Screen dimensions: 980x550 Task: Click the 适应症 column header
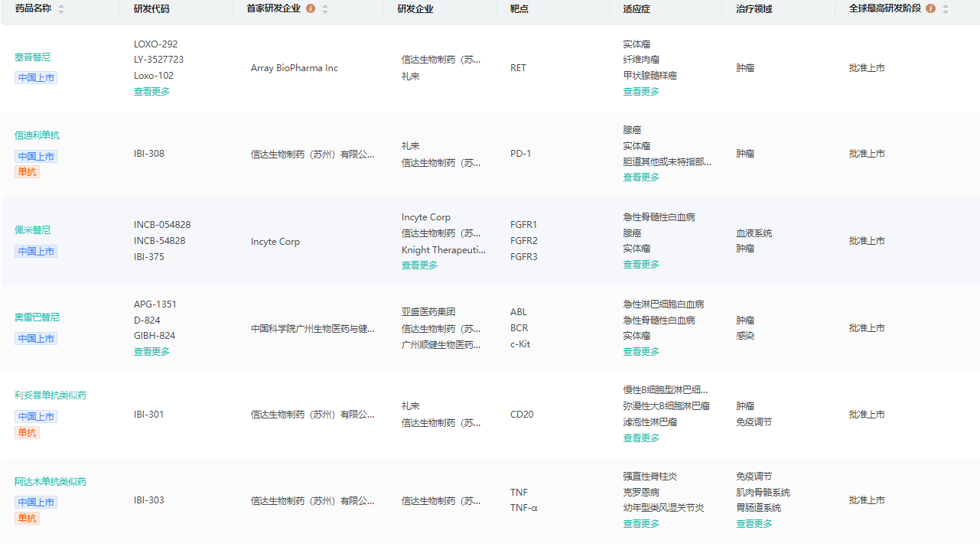(637, 9)
